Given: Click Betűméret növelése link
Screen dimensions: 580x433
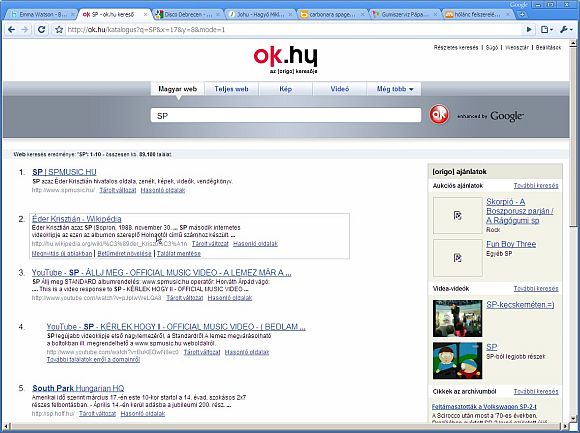Looking at the screenshot, I should (x=124, y=254).
